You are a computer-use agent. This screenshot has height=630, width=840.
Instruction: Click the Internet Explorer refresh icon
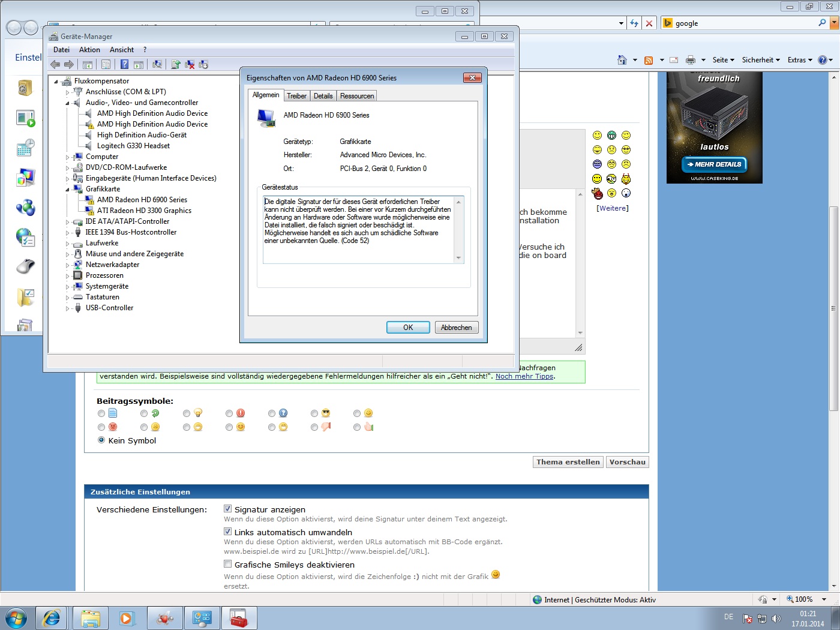(x=634, y=23)
